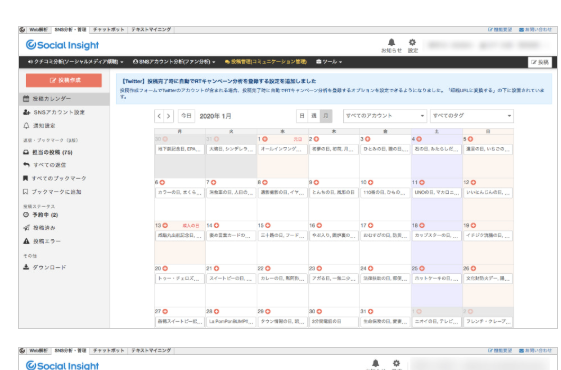Add a post on January 1

tap(265, 139)
